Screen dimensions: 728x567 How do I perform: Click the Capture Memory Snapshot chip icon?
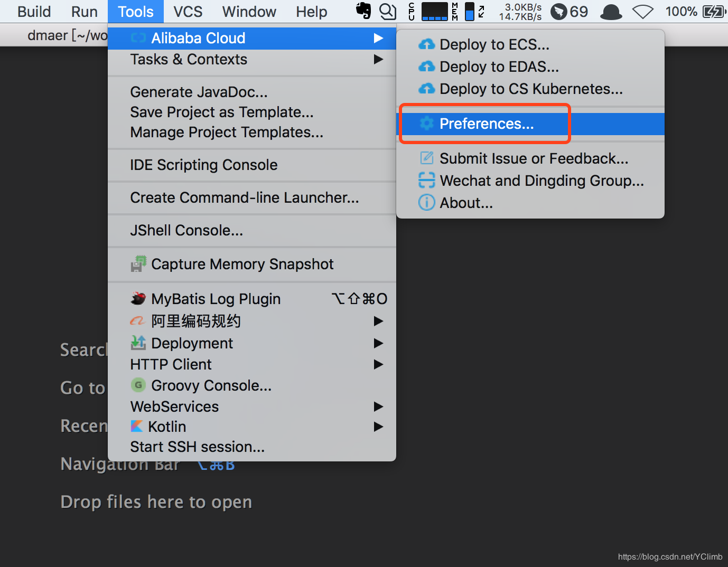pos(138,263)
